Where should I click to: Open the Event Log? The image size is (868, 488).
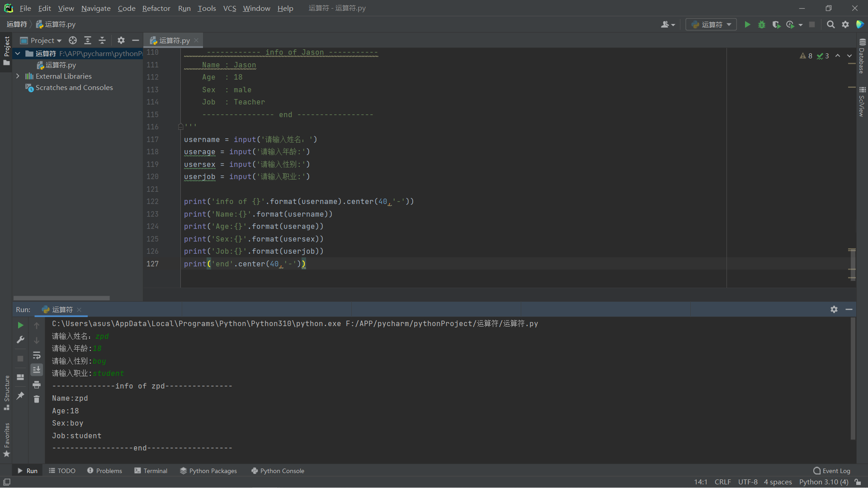point(831,471)
